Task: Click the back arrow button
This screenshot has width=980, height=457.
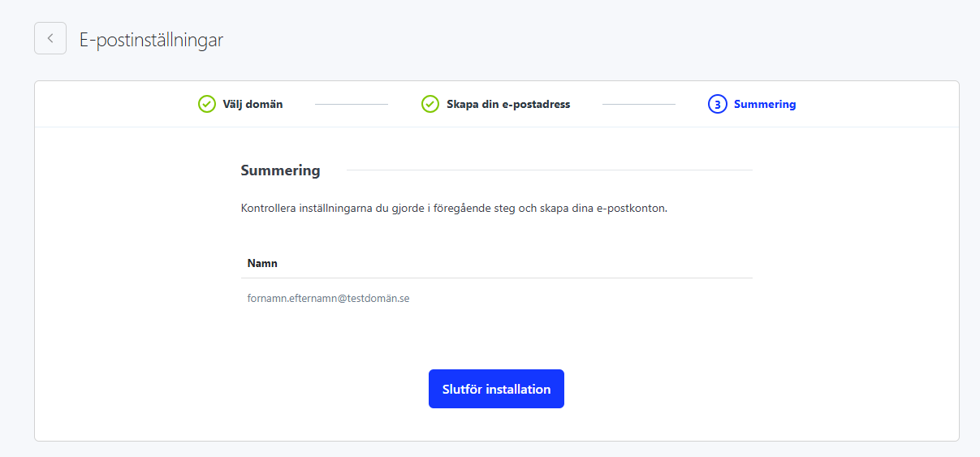Action: click(50, 38)
